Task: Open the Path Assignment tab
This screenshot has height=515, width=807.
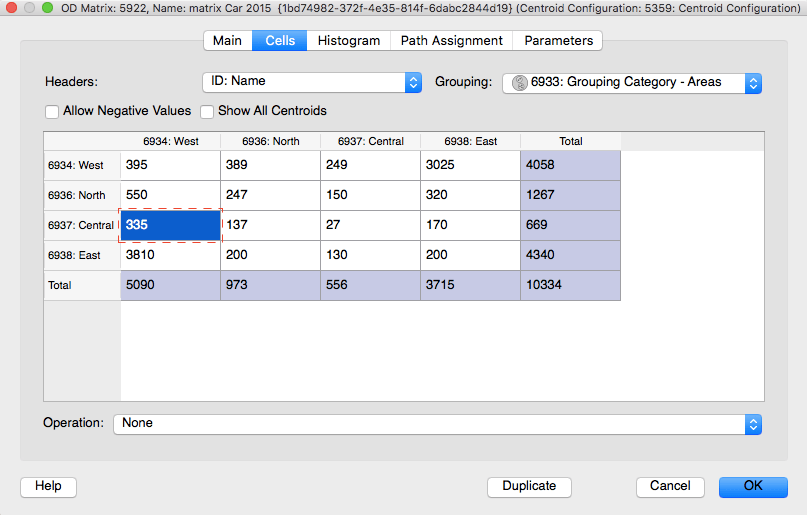Action: 451,41
